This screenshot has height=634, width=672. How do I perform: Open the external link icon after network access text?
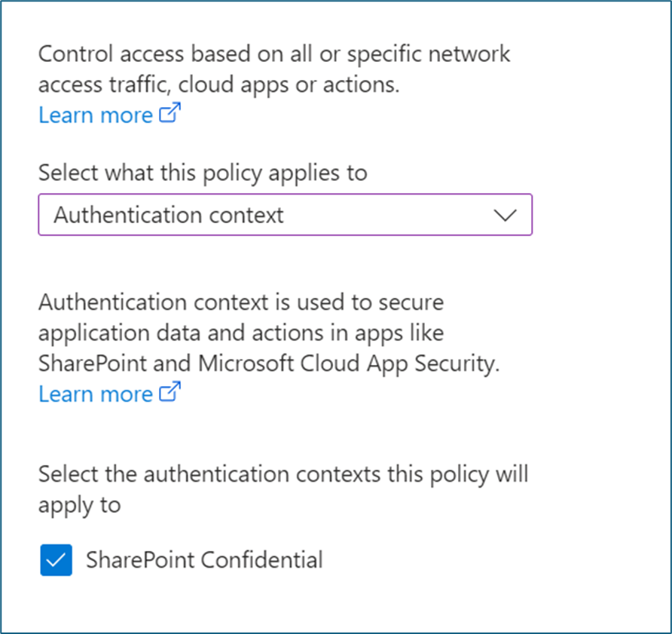pyautogui.click(x=171, y=115)
